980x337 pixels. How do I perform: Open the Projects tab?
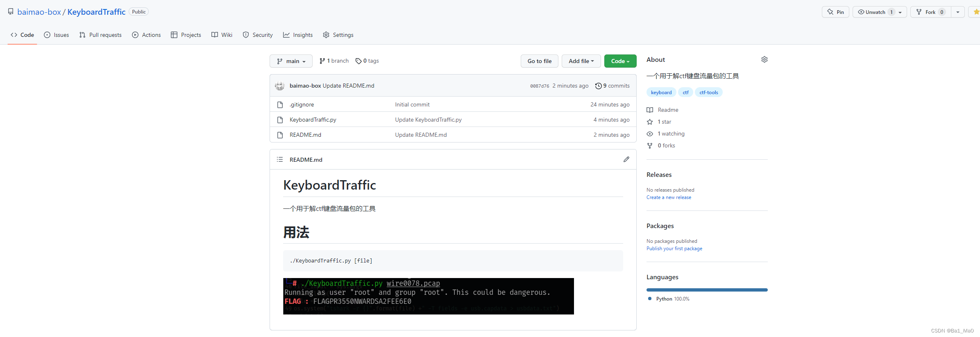coord(186,35)
